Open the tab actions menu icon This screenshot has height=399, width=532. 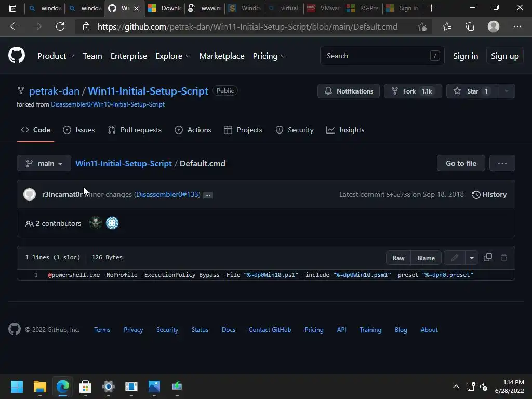(x=12, y=8)
